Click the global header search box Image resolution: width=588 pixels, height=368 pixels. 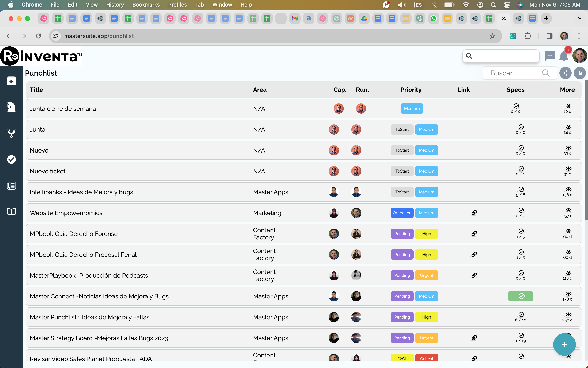click(501, 56)
